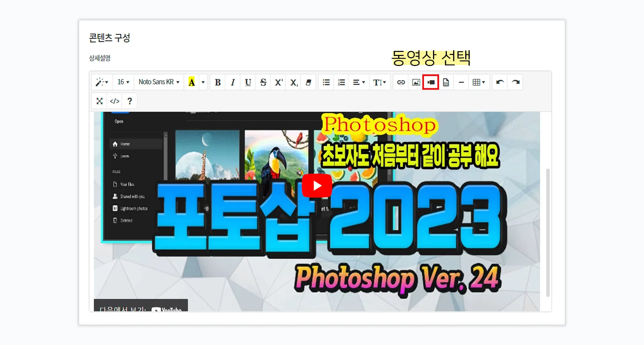Toggle strikethrough formatting
Viewport: 644px width, 345px height.
(x=263, y=82)
